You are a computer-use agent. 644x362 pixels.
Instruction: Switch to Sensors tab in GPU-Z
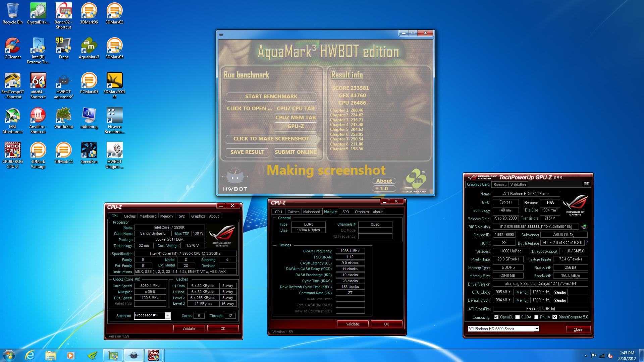500,185
